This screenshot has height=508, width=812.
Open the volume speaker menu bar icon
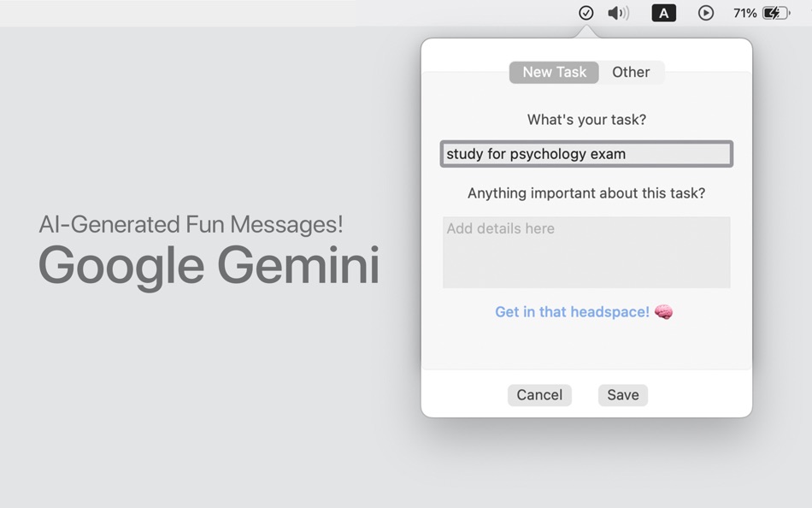pos(618,13)
